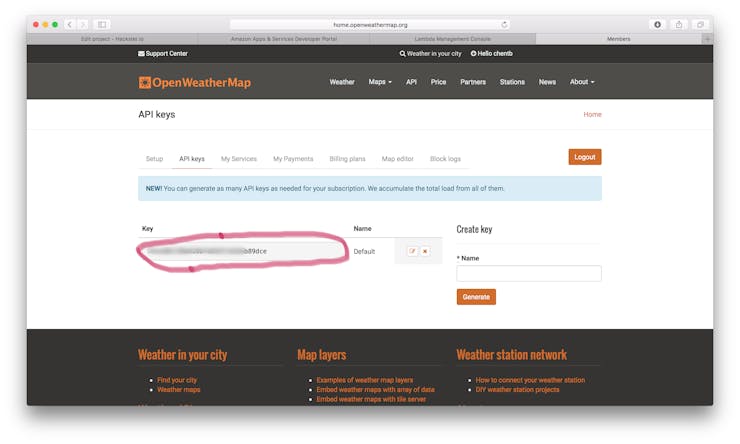Switch to the My Payments tab
Image resolution: width=740 pixels, height=444 pixels.
[293, 159]
